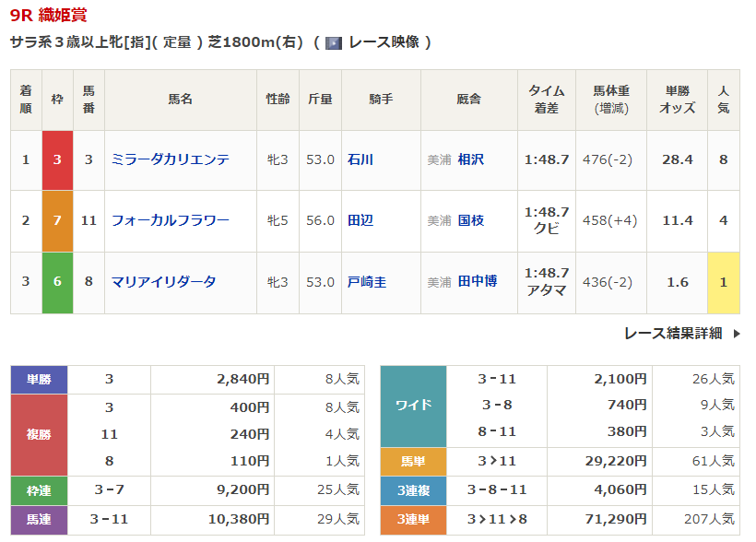
Task: Open trainer 相沢 page
Action: pos(470,159)
